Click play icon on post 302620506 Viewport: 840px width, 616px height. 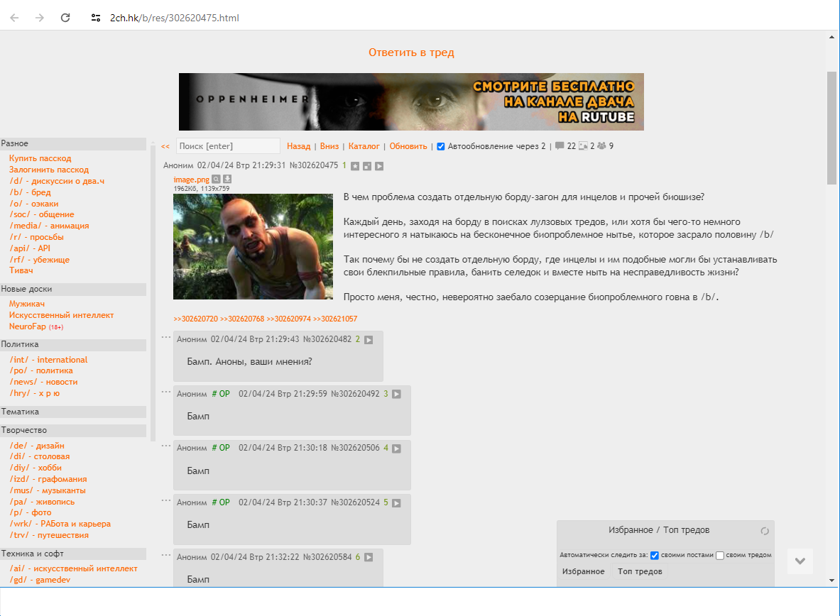[x=396, y=449]
